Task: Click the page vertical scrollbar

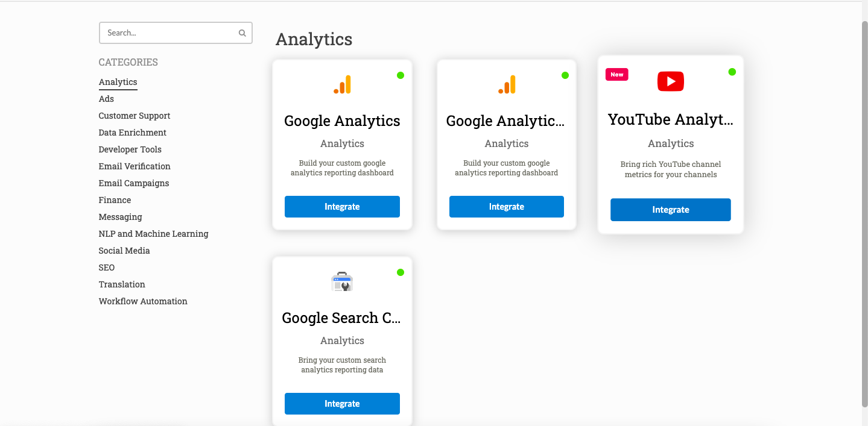Action: click(864, 214)
